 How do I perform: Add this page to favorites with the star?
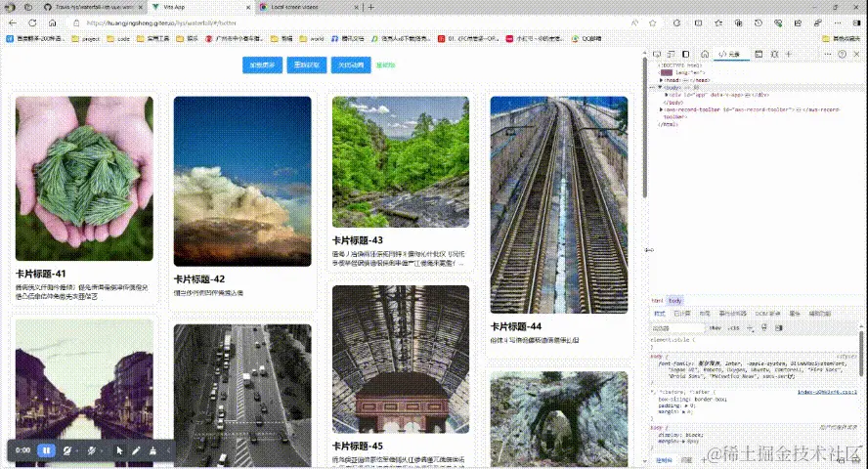click(x=653, y=23)
